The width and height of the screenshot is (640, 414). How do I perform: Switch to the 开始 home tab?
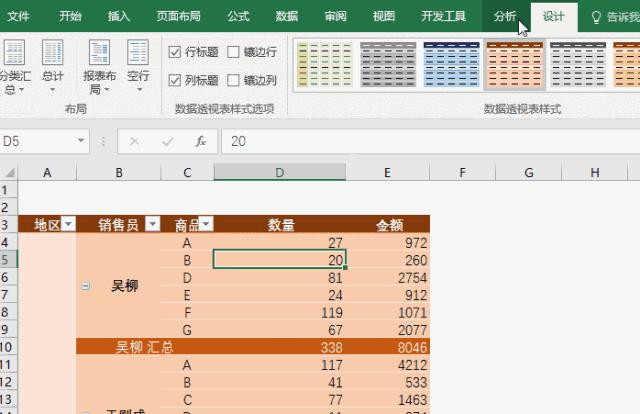[70, 16]
